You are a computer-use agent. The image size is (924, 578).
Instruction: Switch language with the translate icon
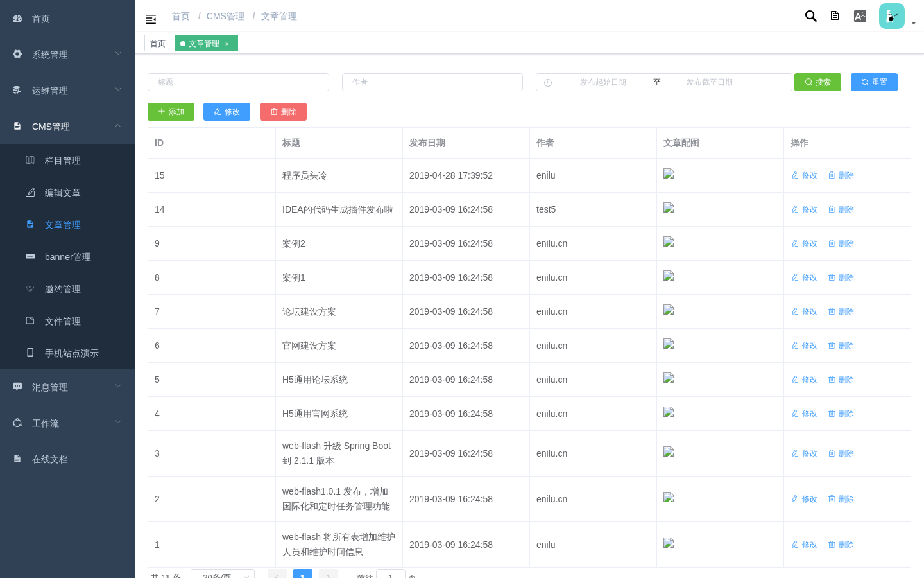[x=860, y=16]
